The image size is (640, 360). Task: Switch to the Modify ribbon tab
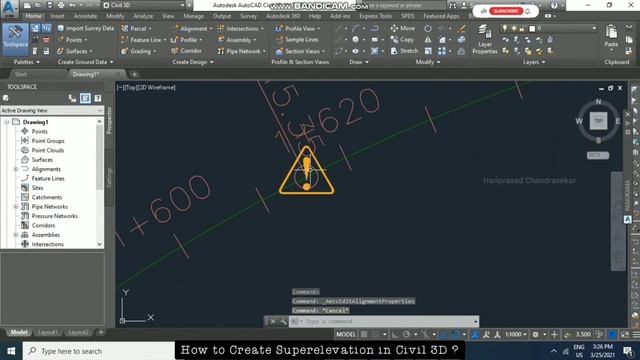click(x=115, y=16)
